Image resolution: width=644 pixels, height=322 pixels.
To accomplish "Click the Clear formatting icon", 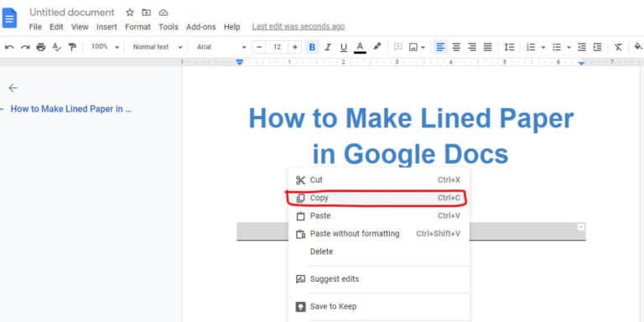I will [x=618, y=47].
